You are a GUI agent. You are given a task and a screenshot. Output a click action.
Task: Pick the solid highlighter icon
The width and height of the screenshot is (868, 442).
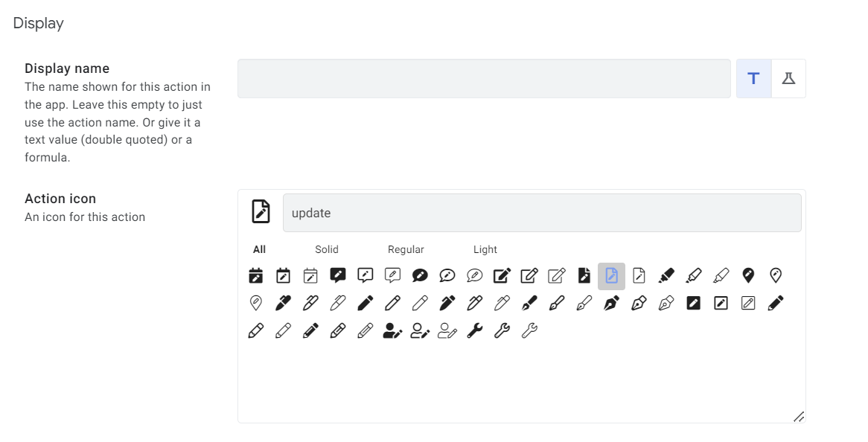[x=666, y=276]
